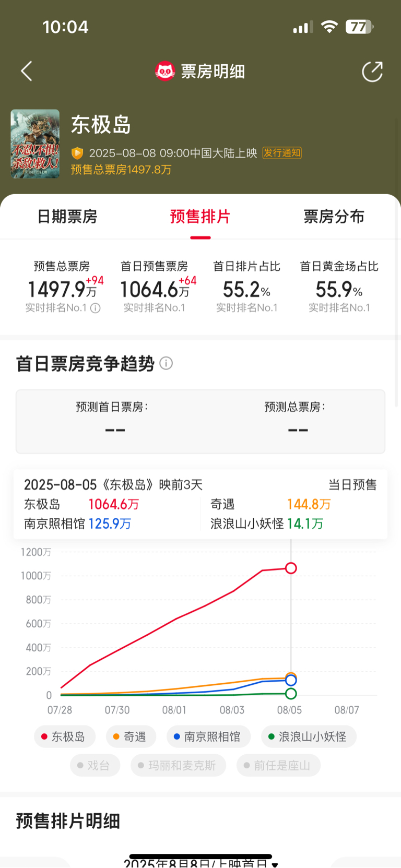Enable the 戏台 legend series
The height and width of the screenshot is (868, 401).
coord(95,766)
